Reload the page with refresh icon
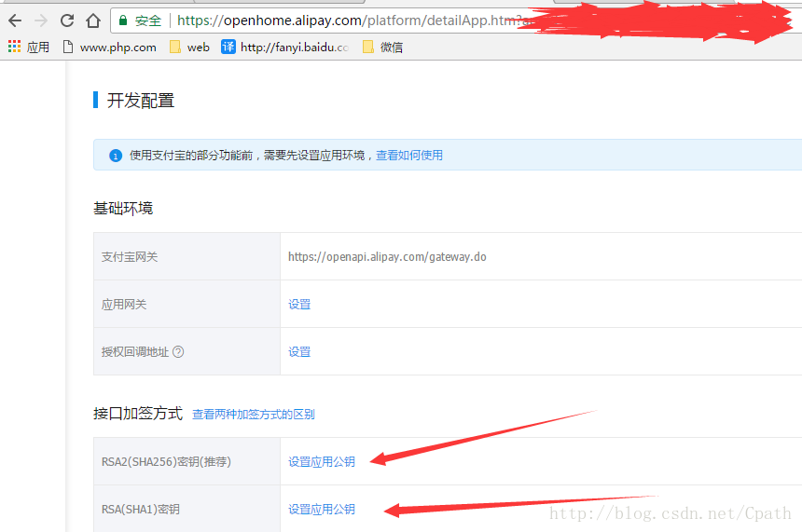802x532 pixels. pyautogui.click(x=67, y=20)
